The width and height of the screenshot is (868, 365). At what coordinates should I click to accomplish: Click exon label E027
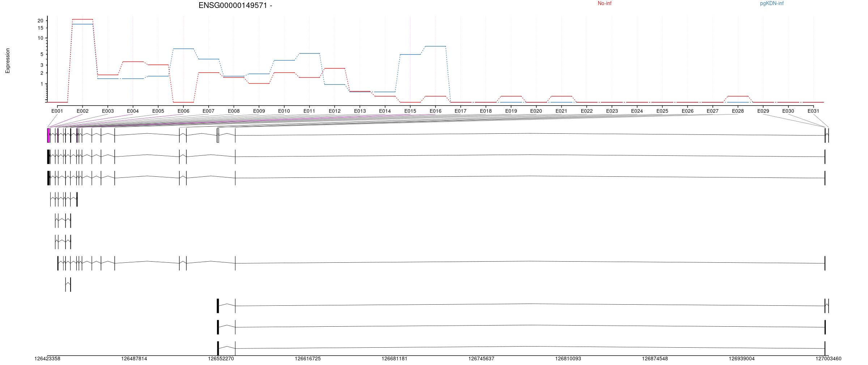point(712,111)
